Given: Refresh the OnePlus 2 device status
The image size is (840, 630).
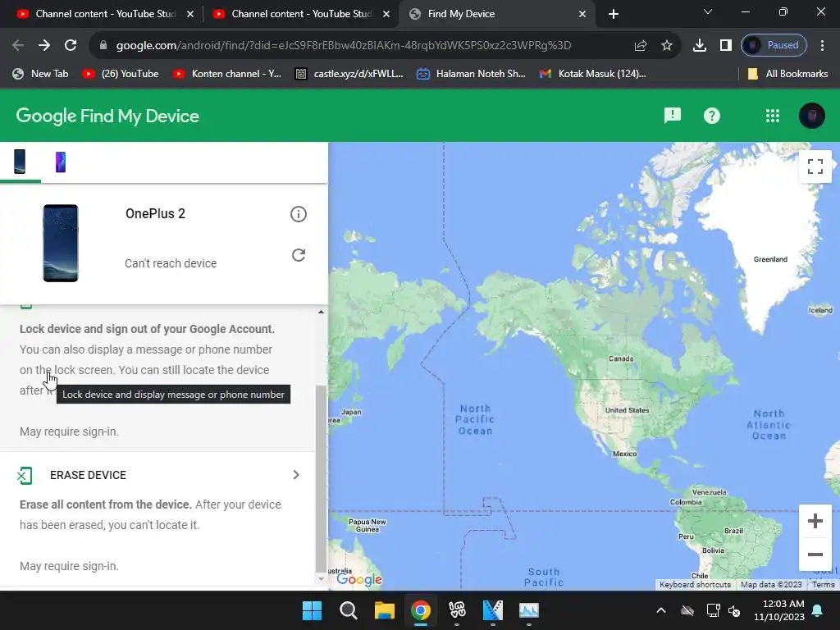Looking at the screenshot, I should pyautogui.click(x=299, y=255).
